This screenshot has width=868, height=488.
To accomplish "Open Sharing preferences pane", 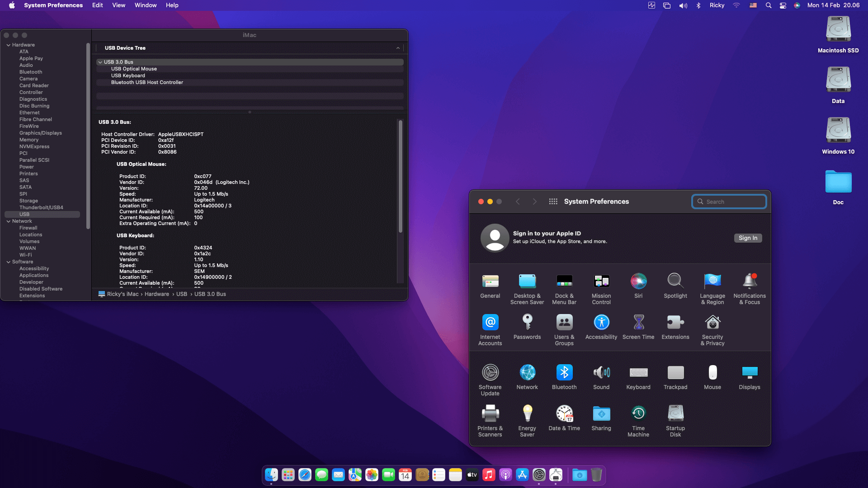I will pos(601,418).
